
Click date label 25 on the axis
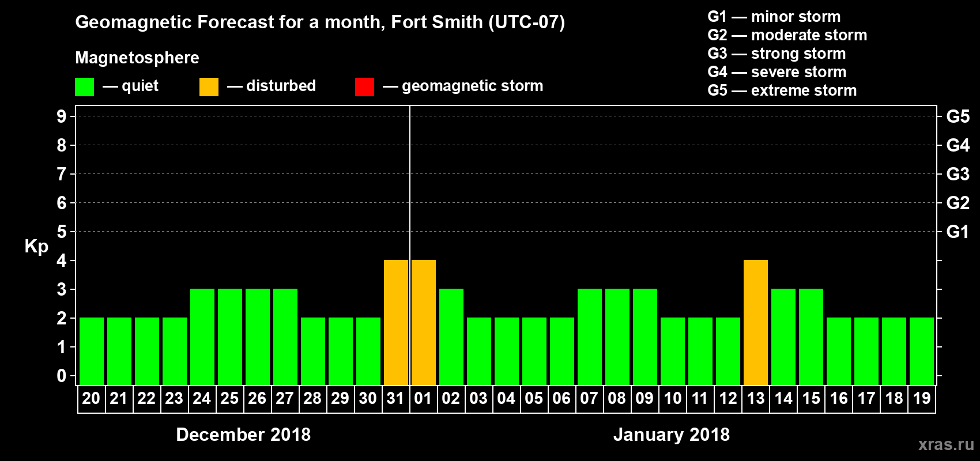[x=229, y=399]
